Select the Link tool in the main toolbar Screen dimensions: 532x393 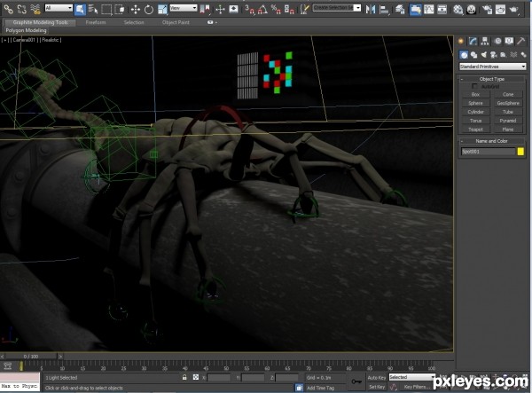point(9,9)
